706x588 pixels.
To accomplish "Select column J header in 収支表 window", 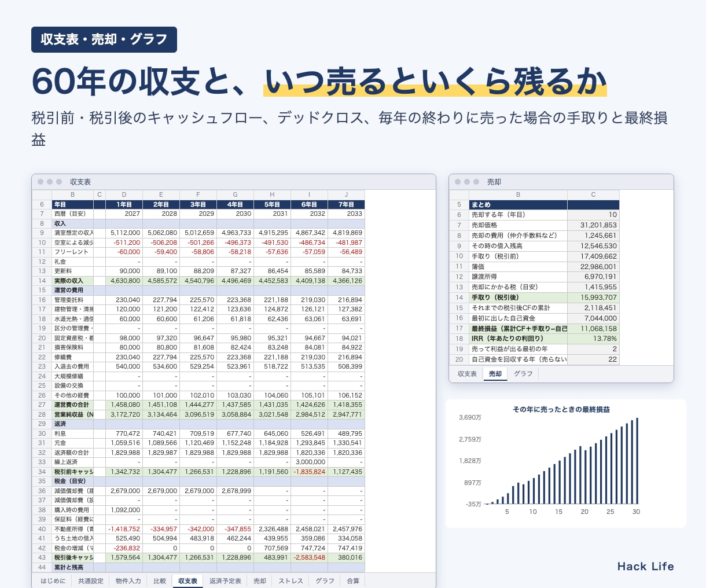I will pyautogui.click(x=346, y=195).
